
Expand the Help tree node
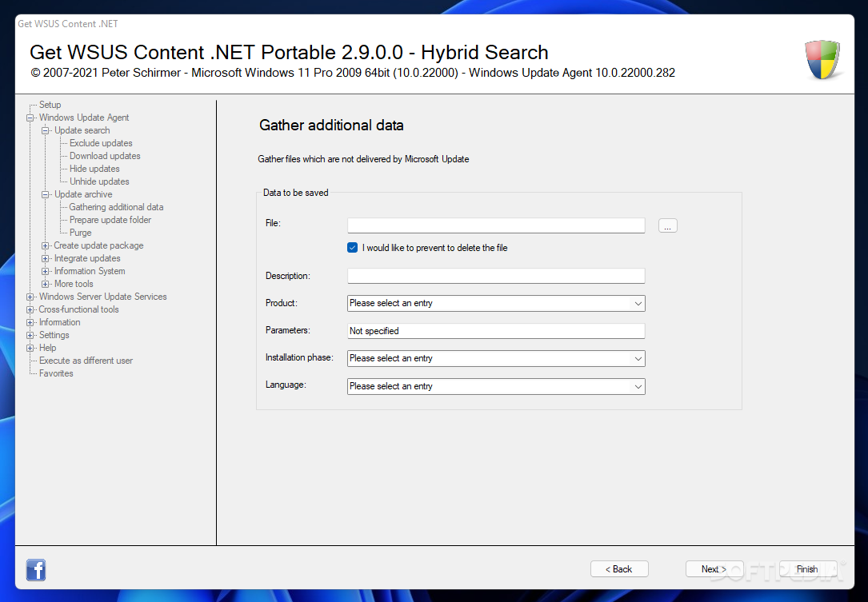tap(30, 348)
